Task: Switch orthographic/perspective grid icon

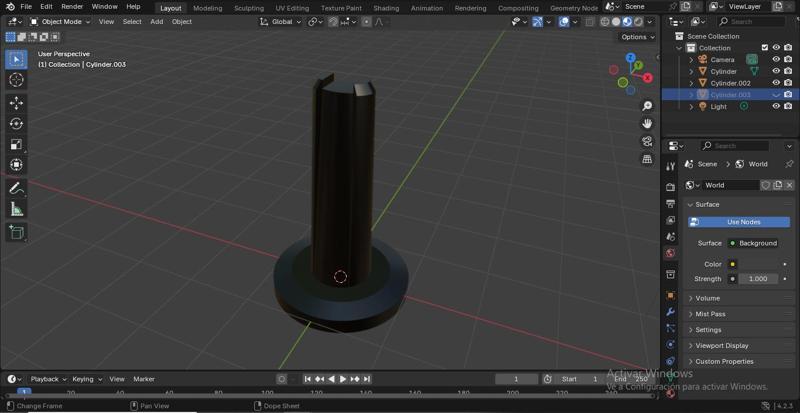Action: pyautogui.click(x=647, y=159)
